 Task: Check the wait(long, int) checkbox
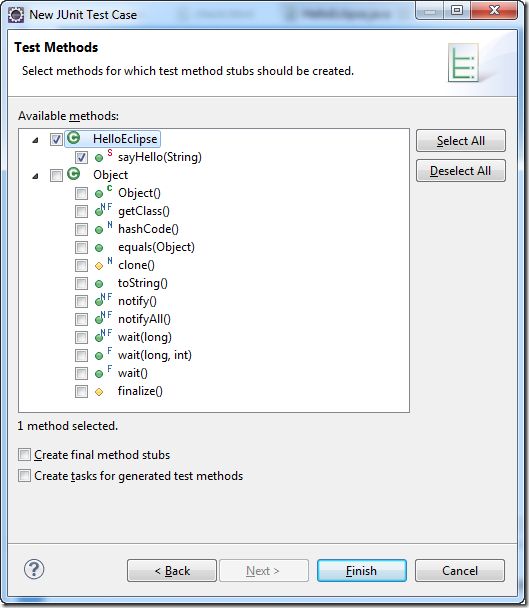coord(81,356)
